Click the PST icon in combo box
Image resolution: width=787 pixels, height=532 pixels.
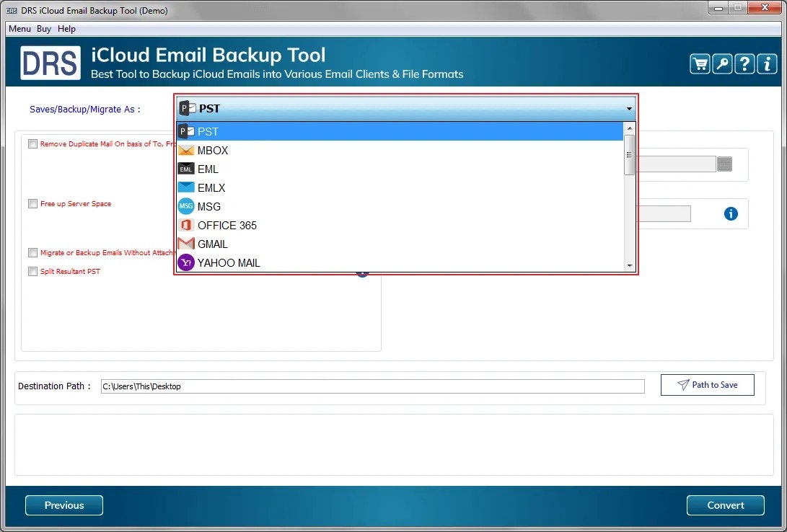[x=187, y=108]
